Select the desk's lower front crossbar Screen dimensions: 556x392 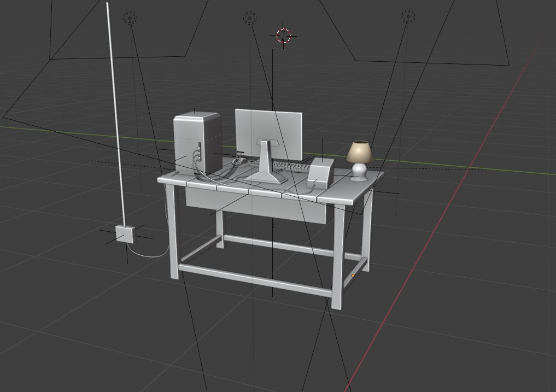pos(255,280)
